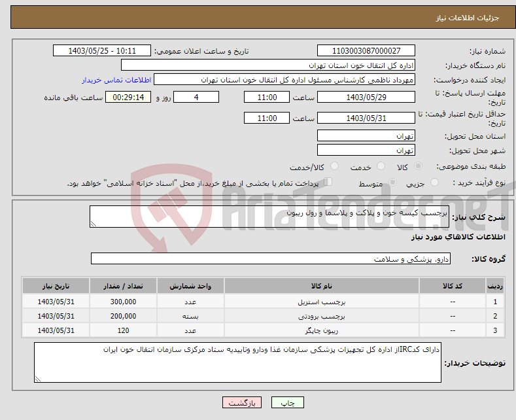Image resolution: width=516 pixels, height=420 pixels.
Task: Select the متوسط purchase type radio
Action: [392, 183]
